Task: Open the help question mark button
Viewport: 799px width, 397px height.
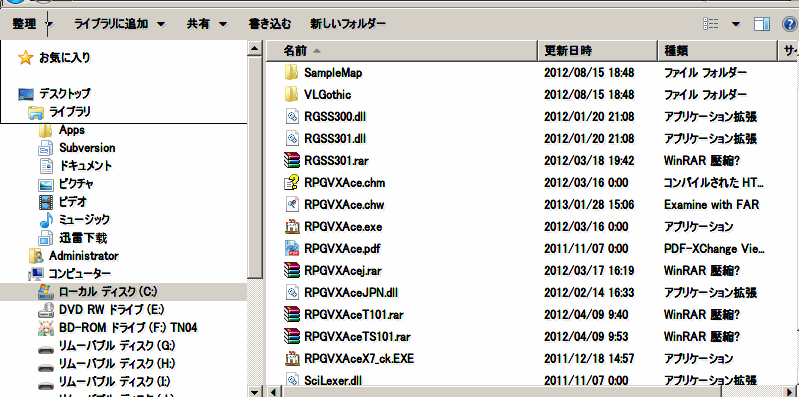Action: point(789,24)
